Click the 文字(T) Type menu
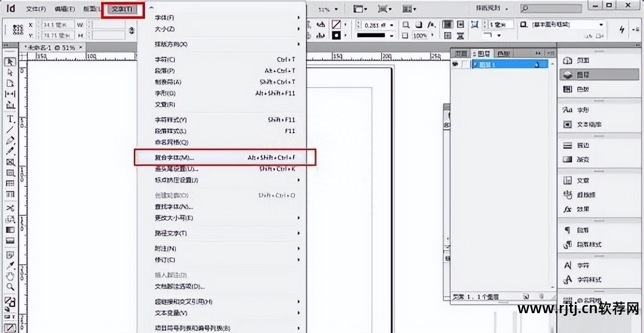This screenshot has width=644, height=333. (x=122, y=9)
